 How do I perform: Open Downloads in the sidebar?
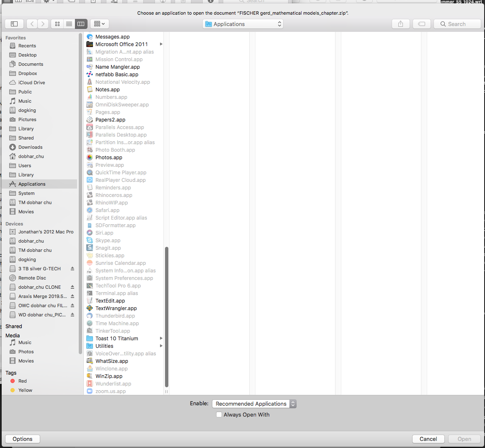[x=30, y=147]
